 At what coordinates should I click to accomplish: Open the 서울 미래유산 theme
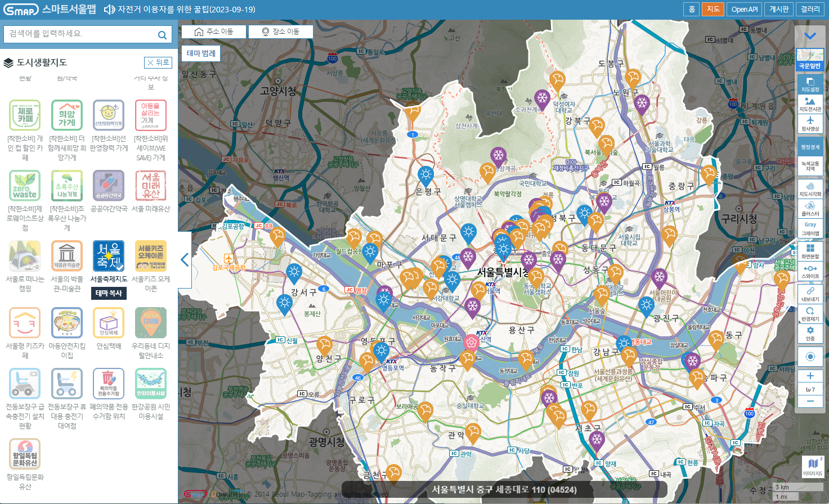[x=151, y=186]
